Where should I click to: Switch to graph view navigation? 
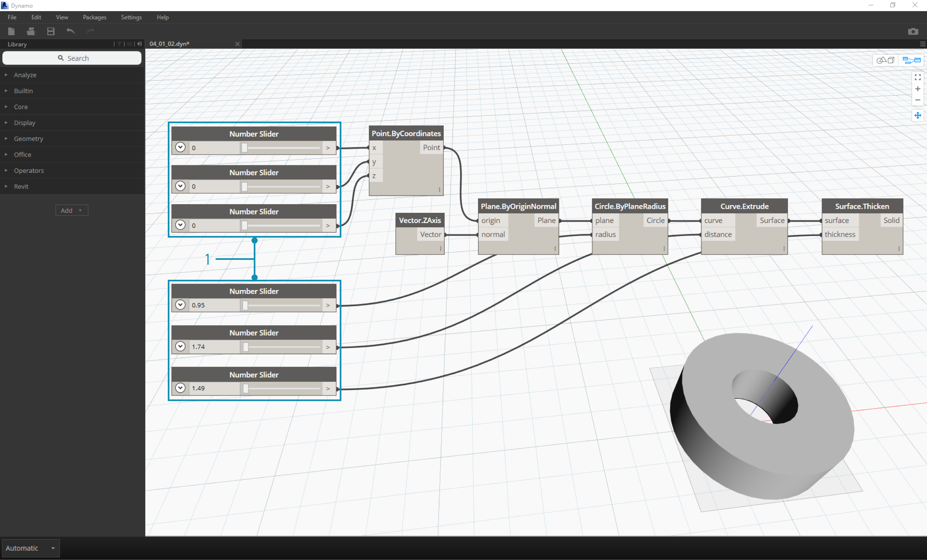click(912, 60)
